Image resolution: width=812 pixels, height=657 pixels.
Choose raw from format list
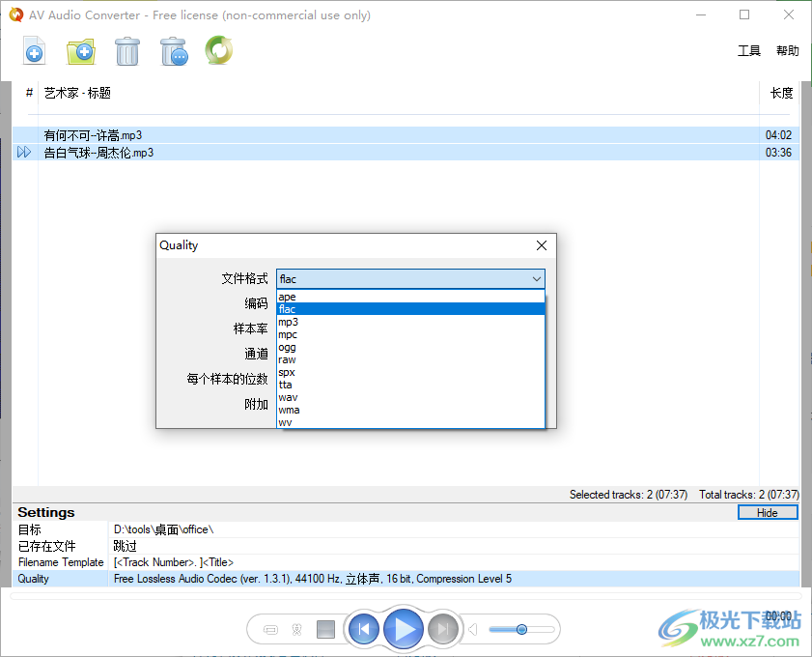410,359
